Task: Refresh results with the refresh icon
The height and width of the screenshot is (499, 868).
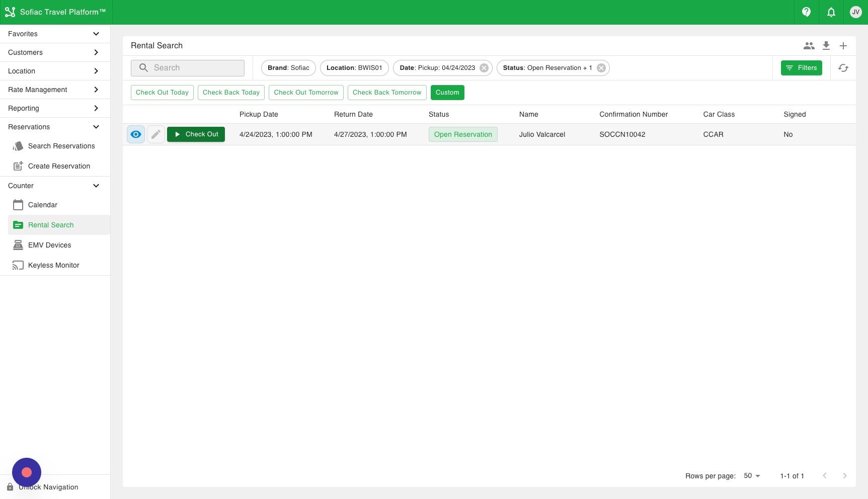Action: 844,68
